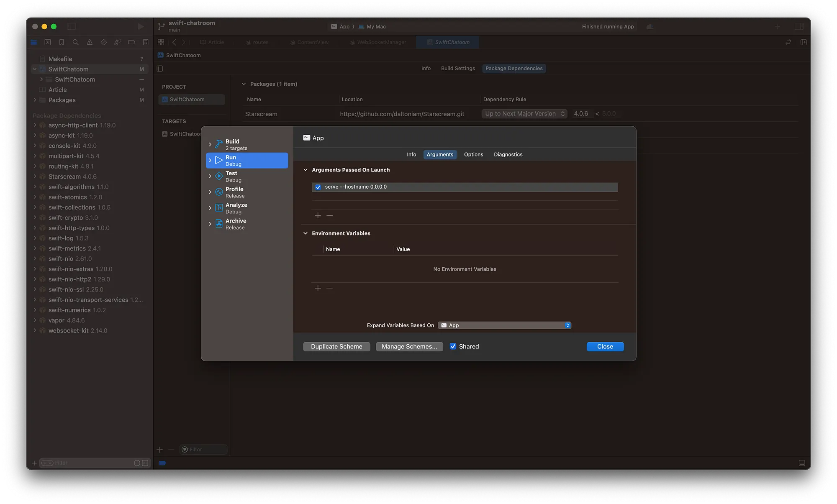The height and width of the screenshot is (504, 837).
Task: Select the Profile scheme action icon
Action: (x=218, y=192)
